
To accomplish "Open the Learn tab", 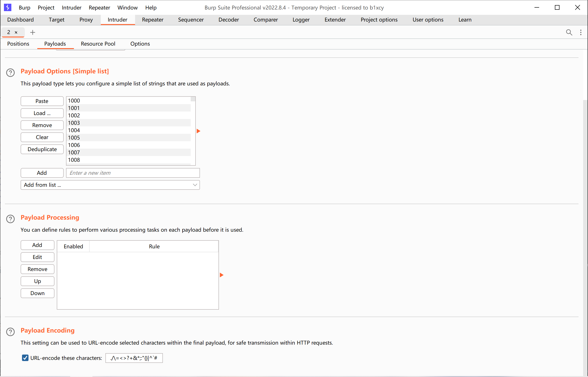I will tap(465, 20).
